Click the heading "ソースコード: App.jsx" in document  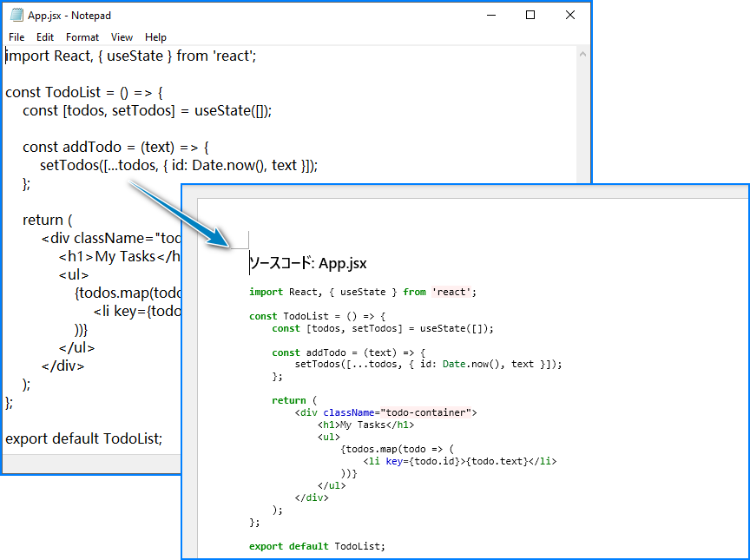[308, 263]
